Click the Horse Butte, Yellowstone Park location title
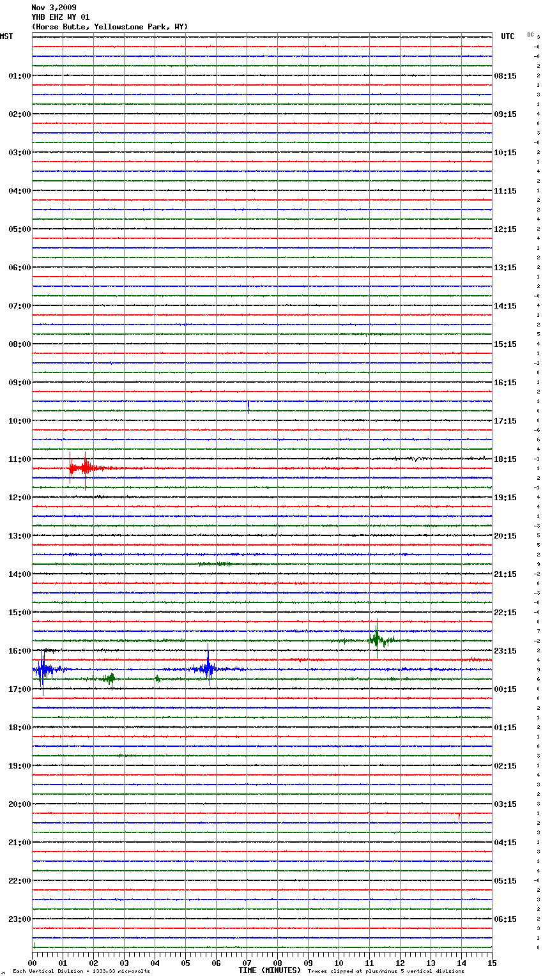Viewport: 543px width, 980px height. tap(110, 27)
